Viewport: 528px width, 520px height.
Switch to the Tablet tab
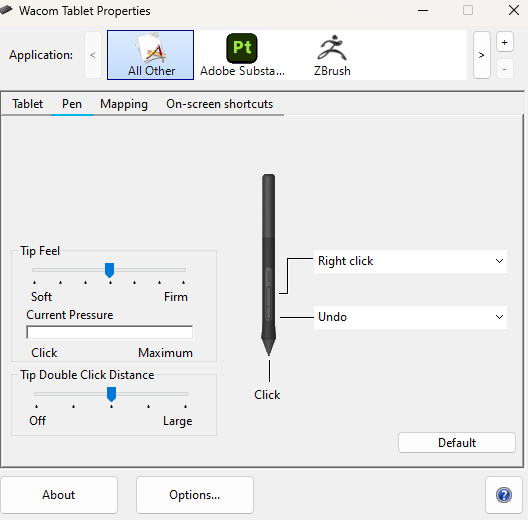[28, 104]
